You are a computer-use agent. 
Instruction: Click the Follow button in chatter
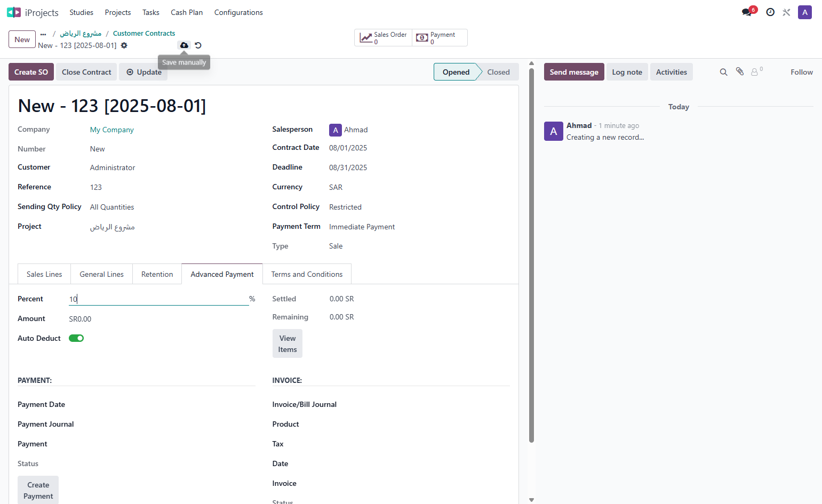pyautogui.click(x=801, y=72)
